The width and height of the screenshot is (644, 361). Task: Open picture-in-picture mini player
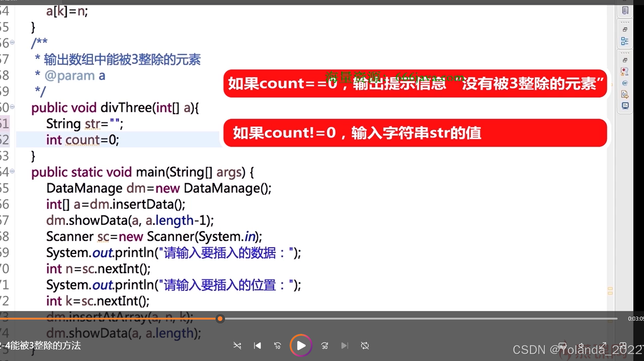point(623,346)
